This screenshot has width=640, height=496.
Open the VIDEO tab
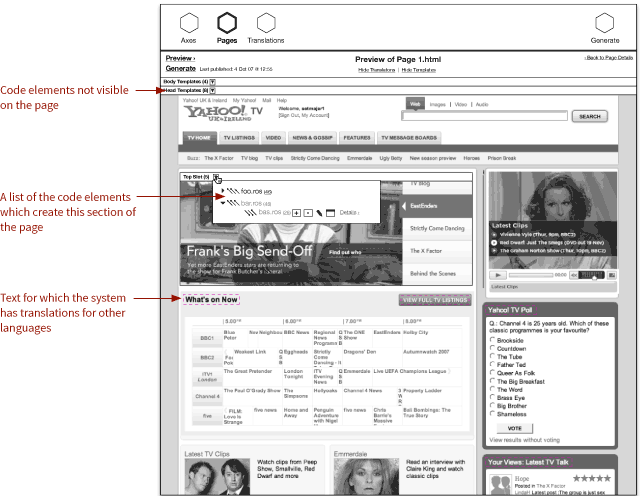pyautogui.click(x=273, y=138)
